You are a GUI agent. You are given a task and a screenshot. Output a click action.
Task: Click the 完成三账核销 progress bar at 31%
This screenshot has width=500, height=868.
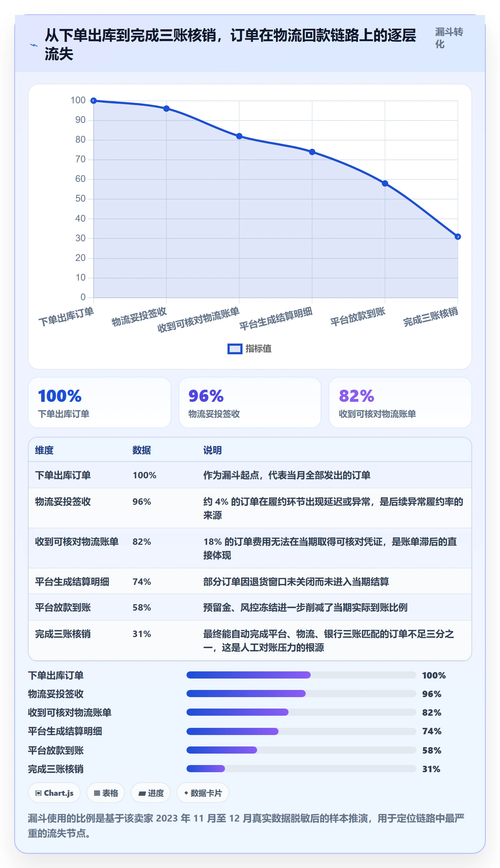(x=301, y=769)
